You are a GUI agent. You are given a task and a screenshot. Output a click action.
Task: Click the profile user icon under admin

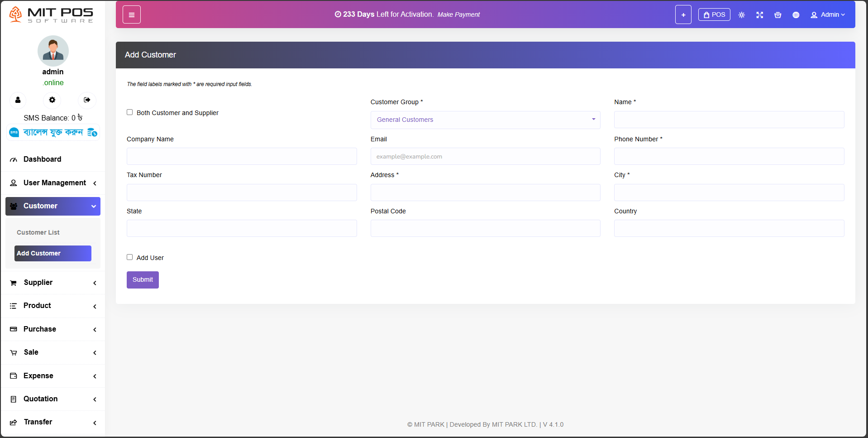point(18,100)
